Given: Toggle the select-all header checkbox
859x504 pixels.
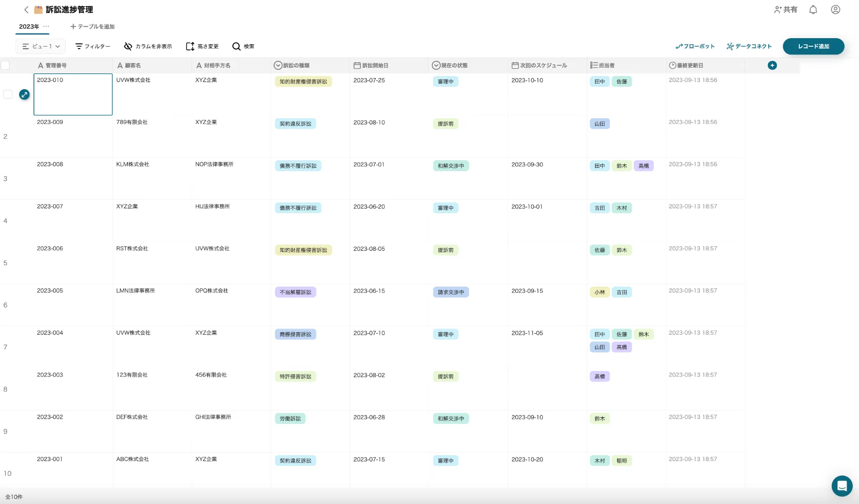Looking at the screenshot, I should 5,65.
